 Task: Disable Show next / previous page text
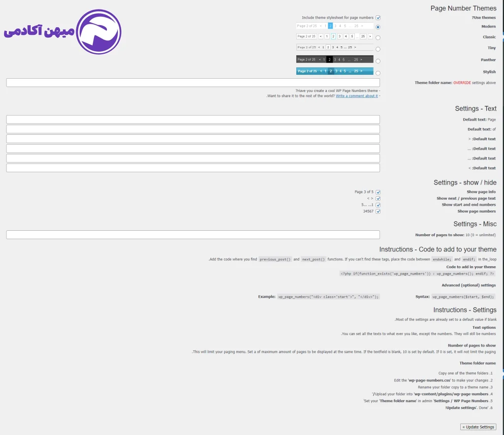[378, 198]
